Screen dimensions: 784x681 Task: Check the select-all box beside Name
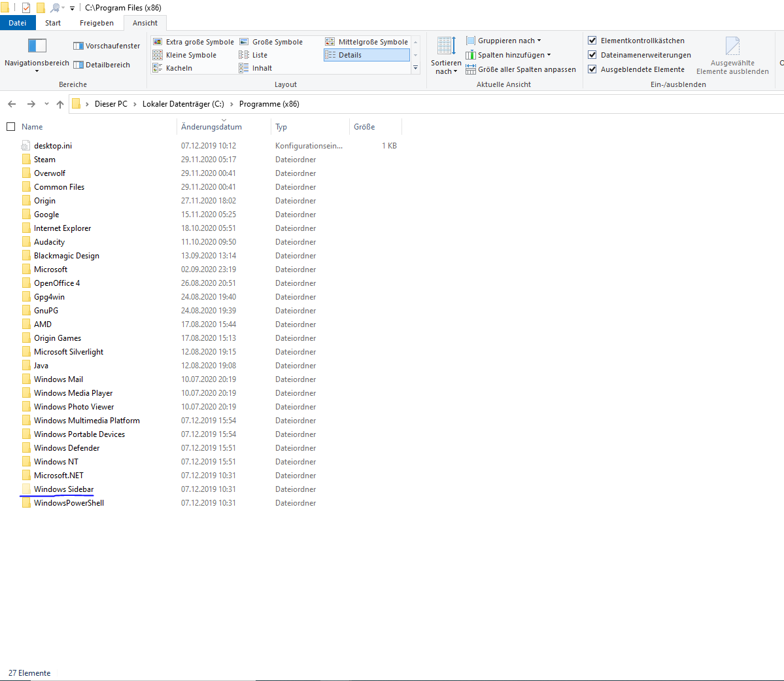pyautogui.click(x=11, y=127)
